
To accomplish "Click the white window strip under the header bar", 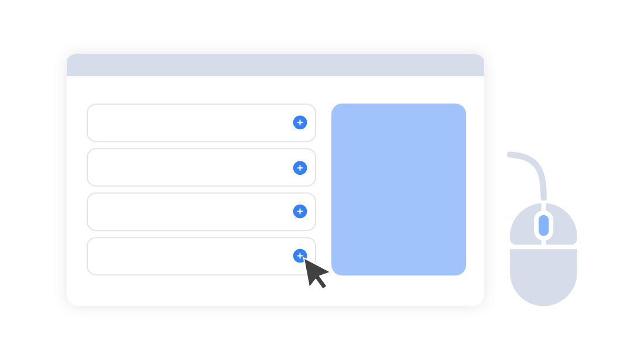I will click(275, 89).
